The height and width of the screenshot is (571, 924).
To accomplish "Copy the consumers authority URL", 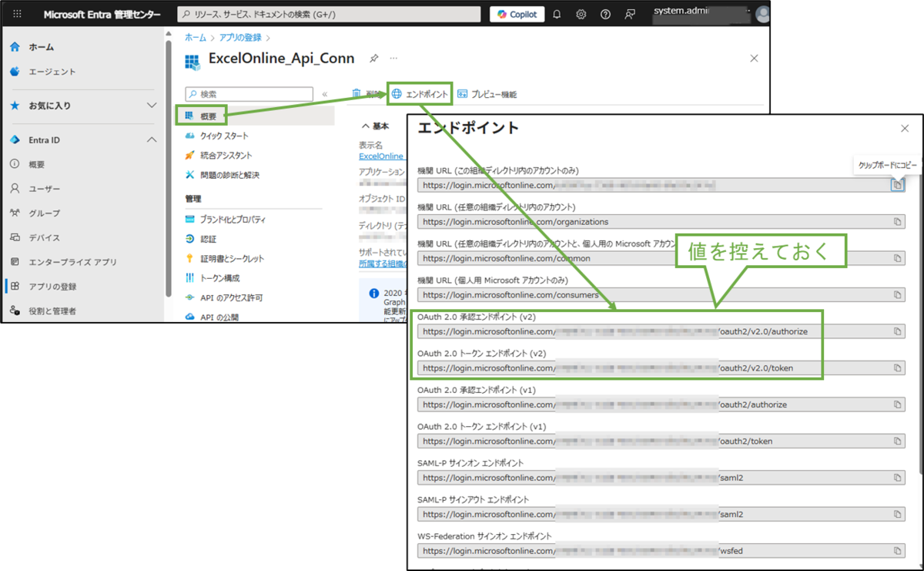I will [897, 294].
